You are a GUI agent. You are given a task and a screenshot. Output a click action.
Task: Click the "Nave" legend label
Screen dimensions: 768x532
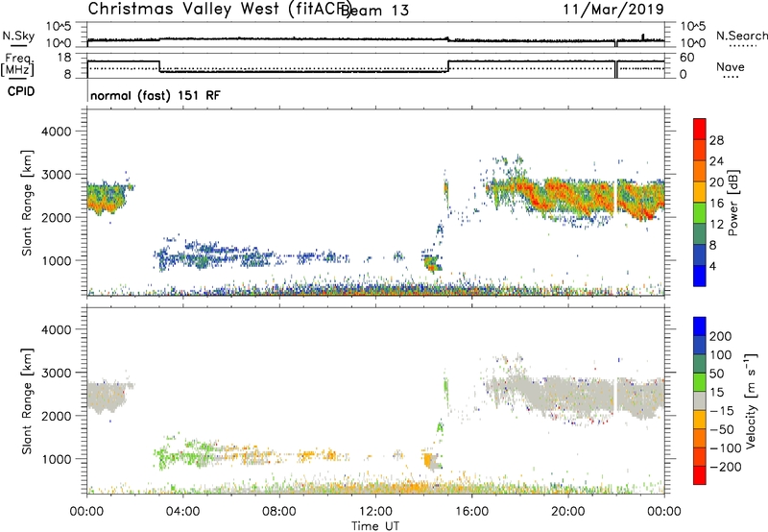(730, 66)
